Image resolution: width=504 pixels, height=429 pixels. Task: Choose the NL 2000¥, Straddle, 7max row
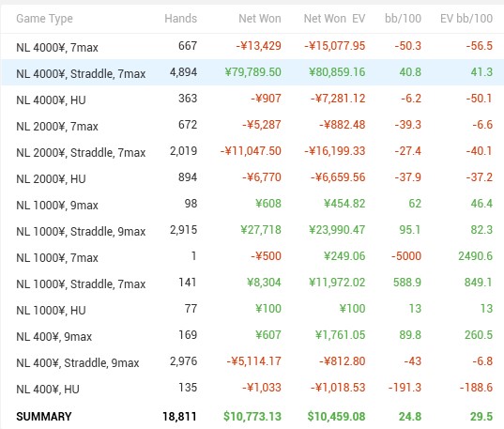[252, 151]
